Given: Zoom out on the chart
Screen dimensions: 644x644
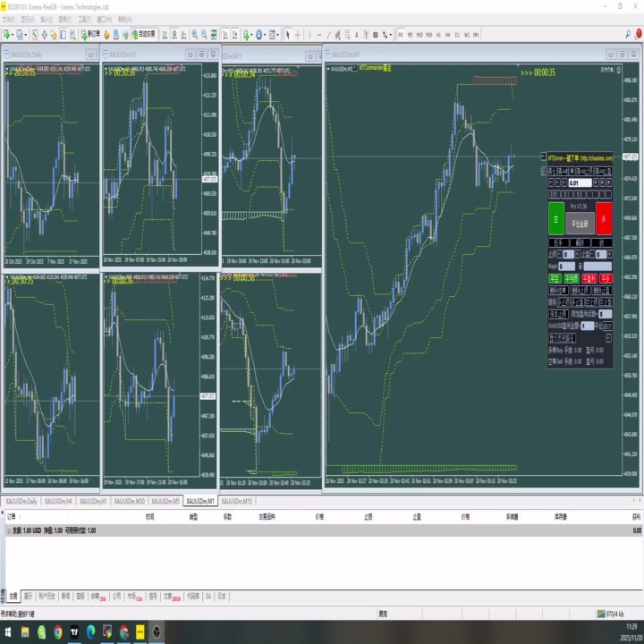Looking at the screenshot, I should tap(204, 35).
